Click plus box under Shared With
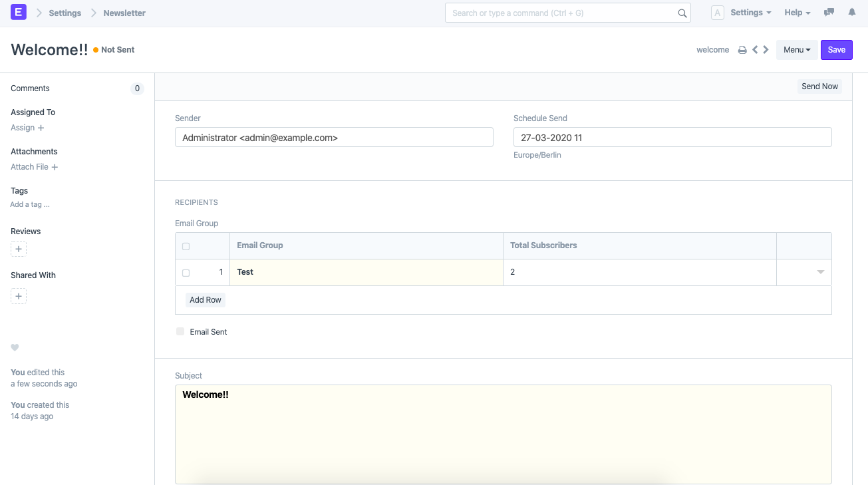 [x=19, y=296]
